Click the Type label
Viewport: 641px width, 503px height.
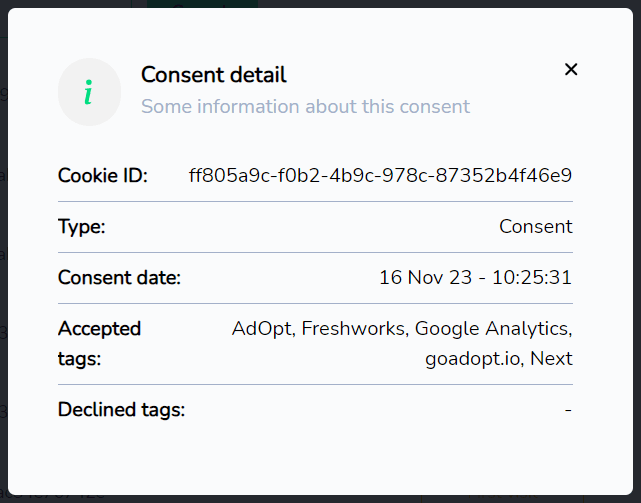tap(82, 227)
